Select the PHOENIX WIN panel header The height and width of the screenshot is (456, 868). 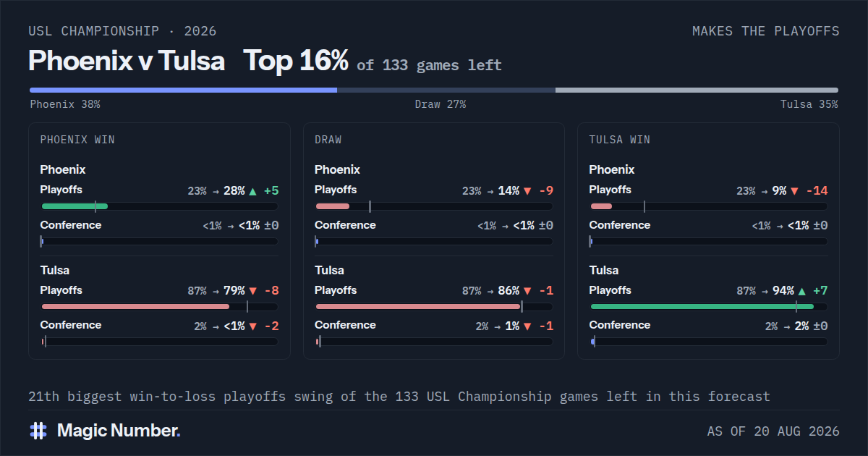tap(77, 140)
